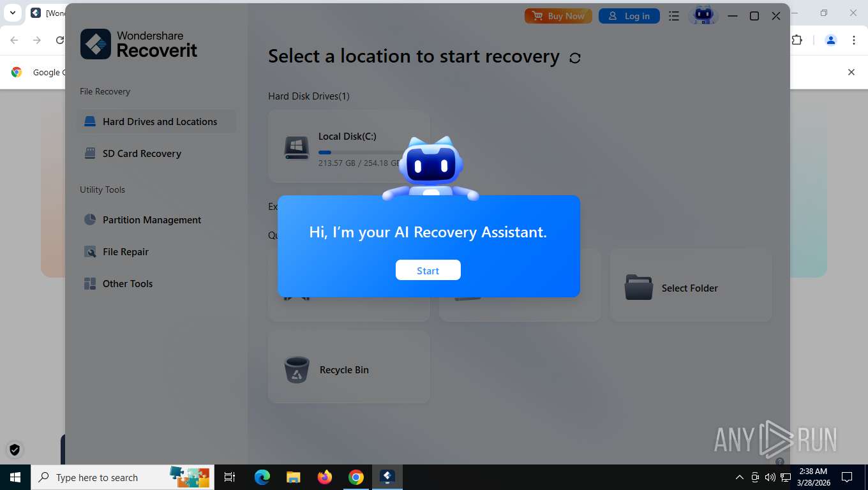Click the Chrome back arrow
868x490 pixels.
click(x=14, y=40)
